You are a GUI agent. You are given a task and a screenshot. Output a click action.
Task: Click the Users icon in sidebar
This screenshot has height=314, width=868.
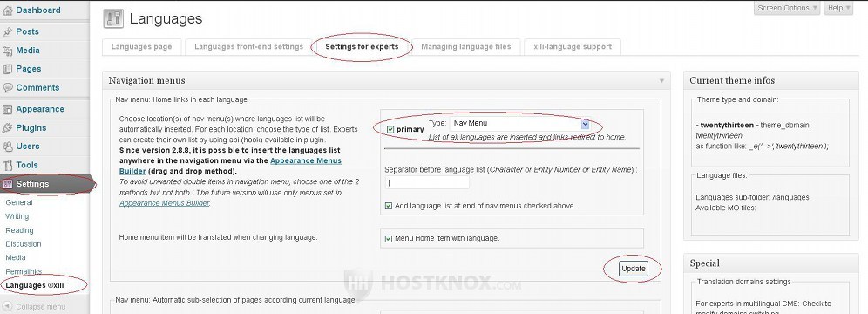pyautogui.click(x=7, y=147)
